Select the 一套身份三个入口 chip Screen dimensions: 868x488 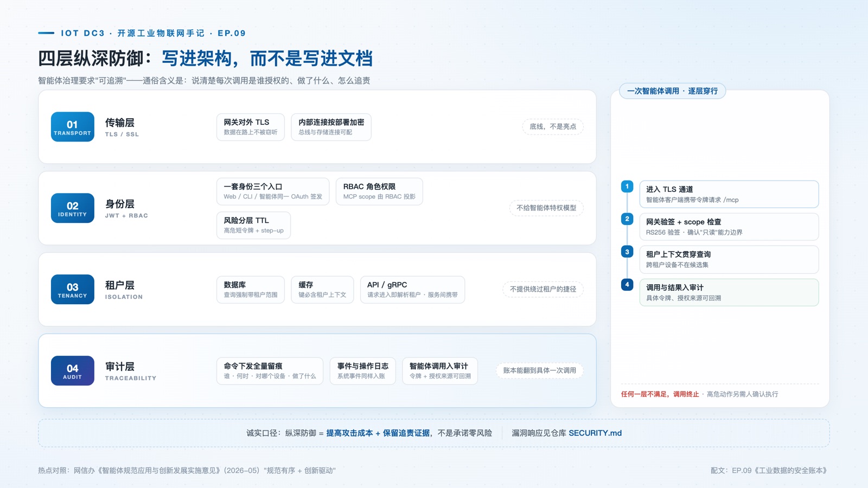273,191
